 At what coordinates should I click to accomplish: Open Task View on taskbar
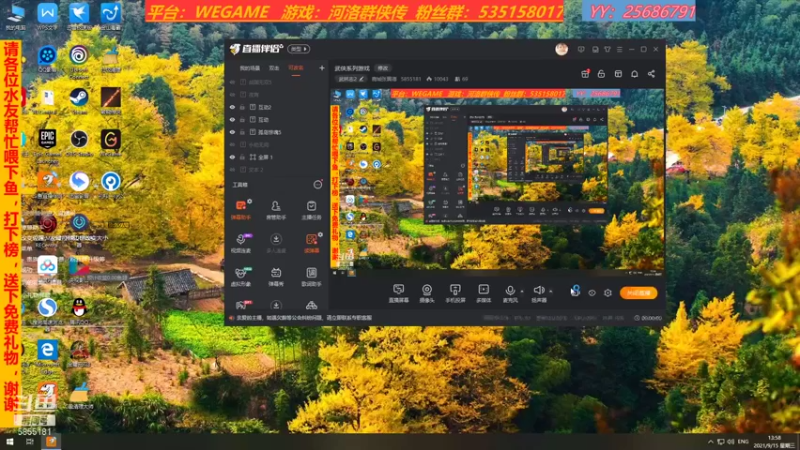(x=30, y=442)
